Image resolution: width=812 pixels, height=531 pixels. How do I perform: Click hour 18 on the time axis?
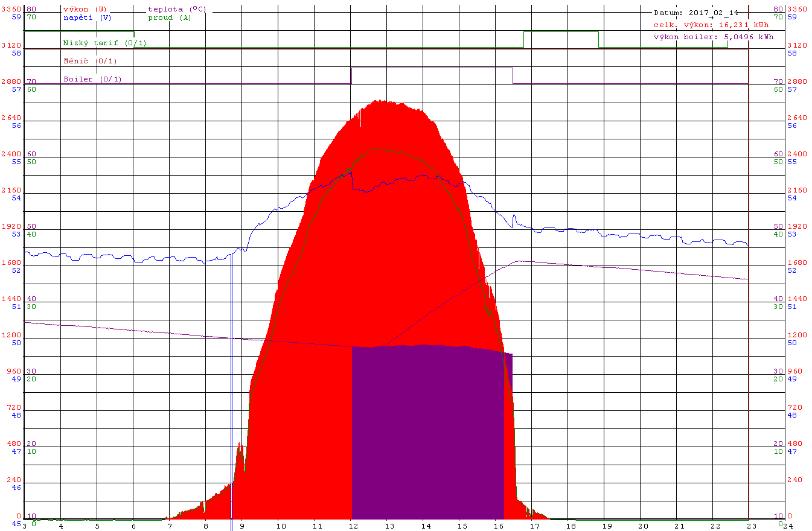point(569,526)
